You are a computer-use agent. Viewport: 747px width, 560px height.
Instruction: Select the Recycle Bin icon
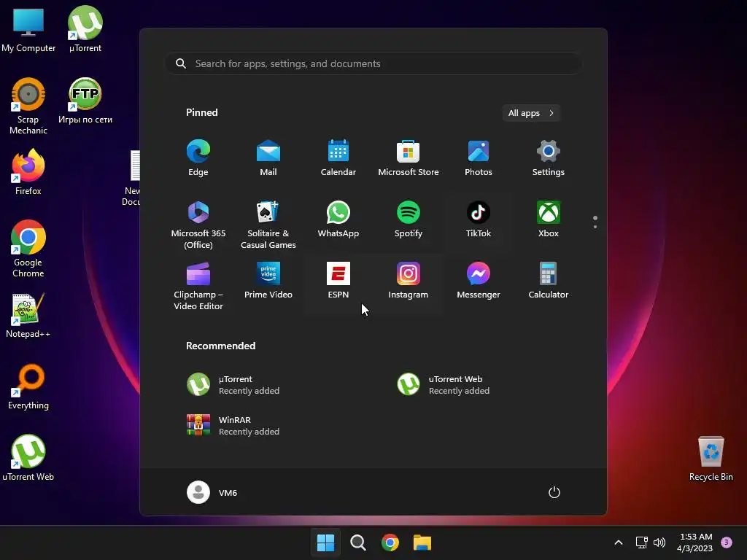(x=711, y=458)
